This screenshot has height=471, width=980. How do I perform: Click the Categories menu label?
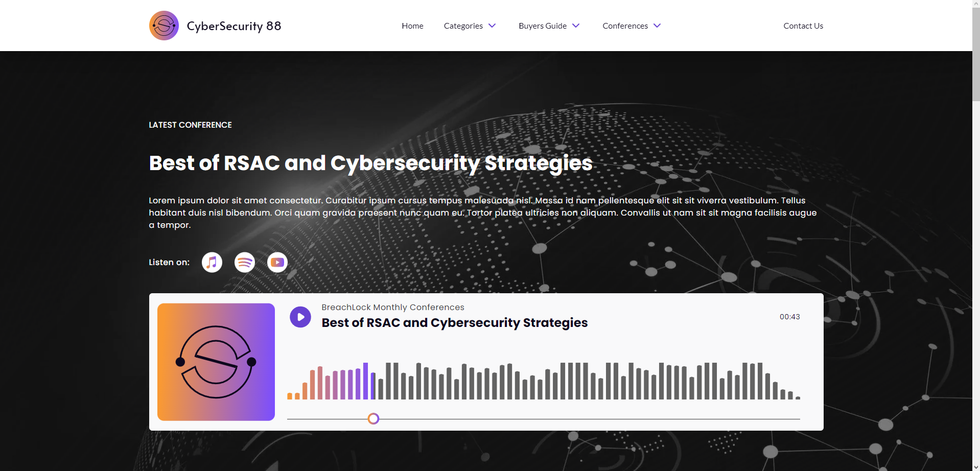(463, 26)
